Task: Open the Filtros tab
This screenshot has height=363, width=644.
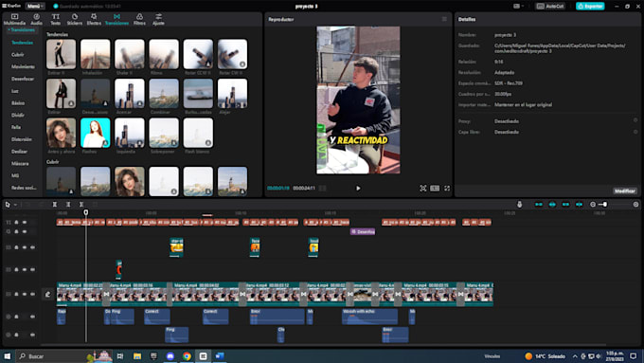Action: click(139, 19)
